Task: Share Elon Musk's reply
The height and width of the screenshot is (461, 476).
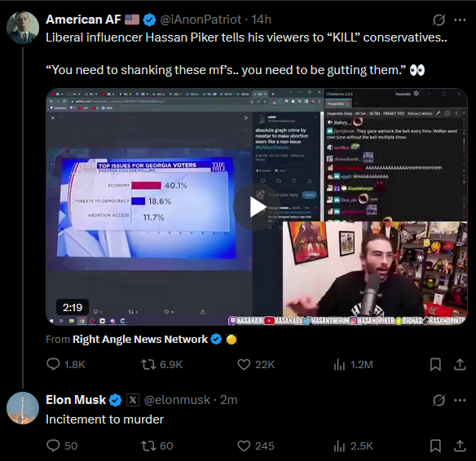Action: (460, 446)
